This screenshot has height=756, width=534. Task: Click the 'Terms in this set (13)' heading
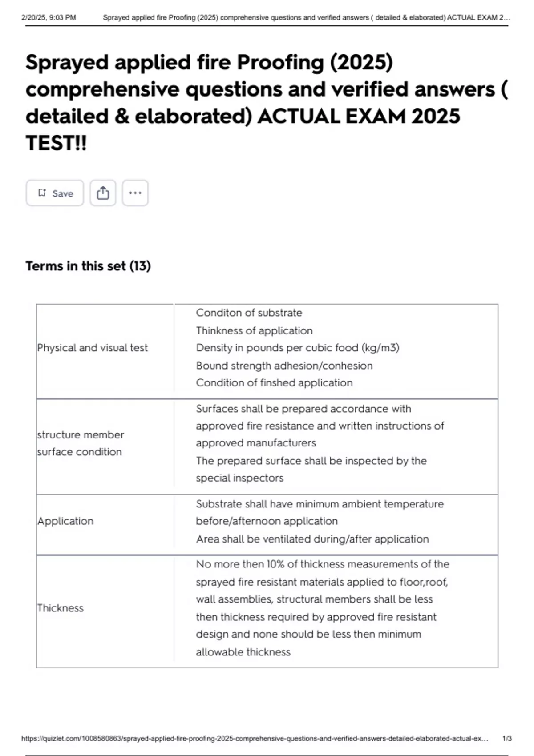tap(88, 265)
